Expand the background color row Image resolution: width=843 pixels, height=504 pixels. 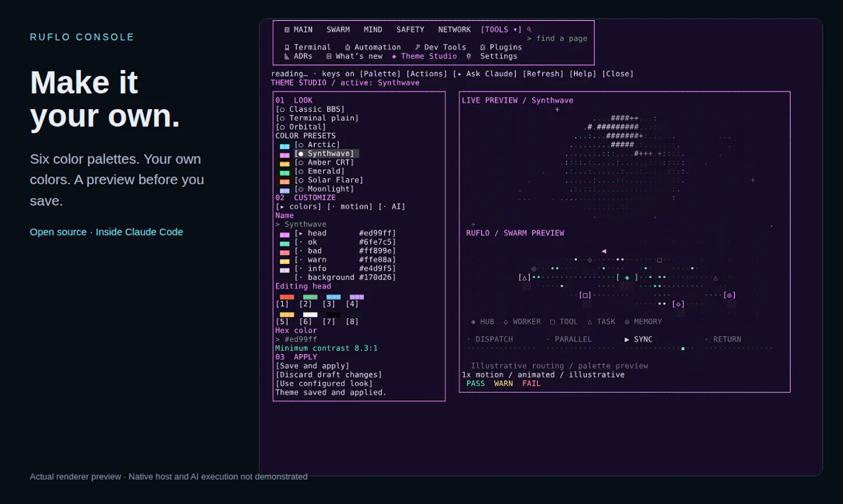coord(345,278)
